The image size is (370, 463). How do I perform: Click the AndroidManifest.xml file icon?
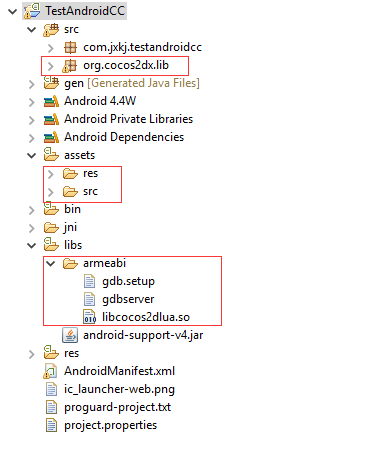point(50,371)
